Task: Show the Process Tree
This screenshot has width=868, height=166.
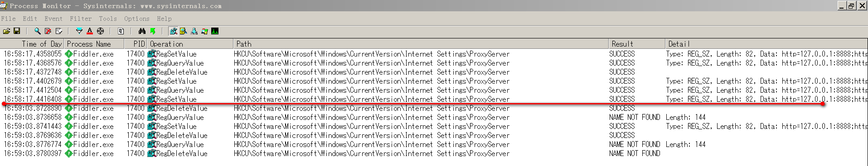Action: (x=121, y=31)
